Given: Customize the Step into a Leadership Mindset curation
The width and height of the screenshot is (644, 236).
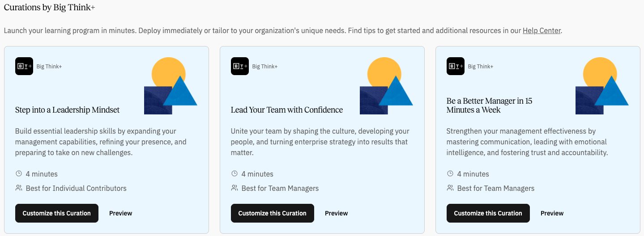Looking at the screenshot, I should [57, 213].
